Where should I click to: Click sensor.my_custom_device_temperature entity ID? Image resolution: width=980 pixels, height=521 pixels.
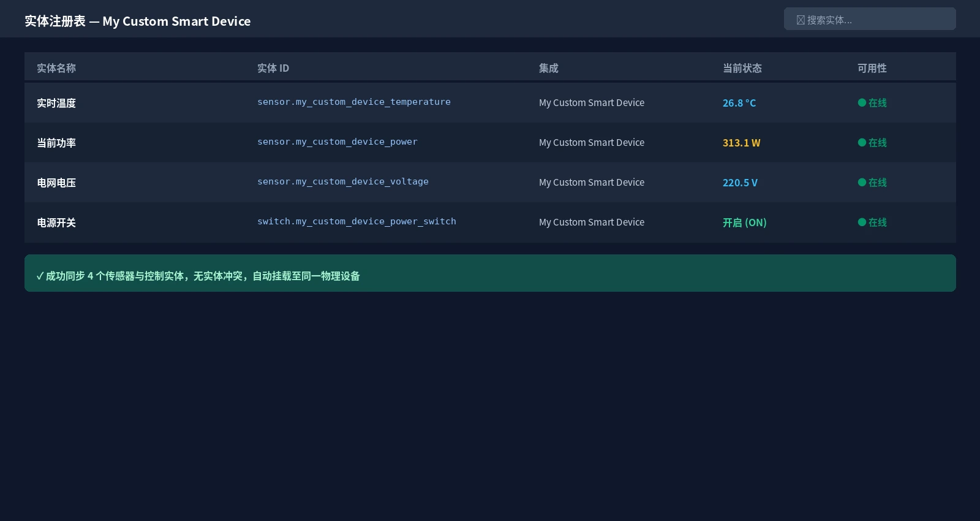(x=354, y=102)
